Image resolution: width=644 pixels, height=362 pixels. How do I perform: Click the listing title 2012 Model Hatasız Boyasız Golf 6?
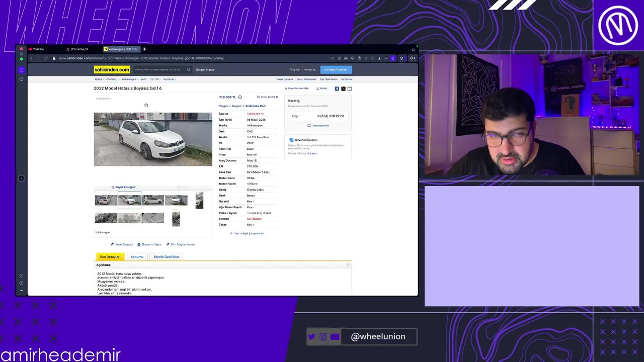127,88
